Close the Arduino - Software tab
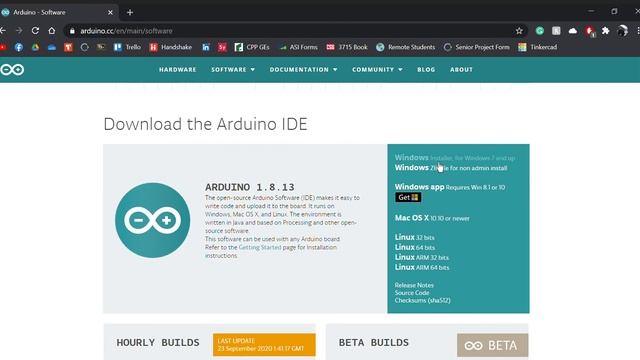The height and width of the screenshot is (360, 640). [x=110, y=13]
